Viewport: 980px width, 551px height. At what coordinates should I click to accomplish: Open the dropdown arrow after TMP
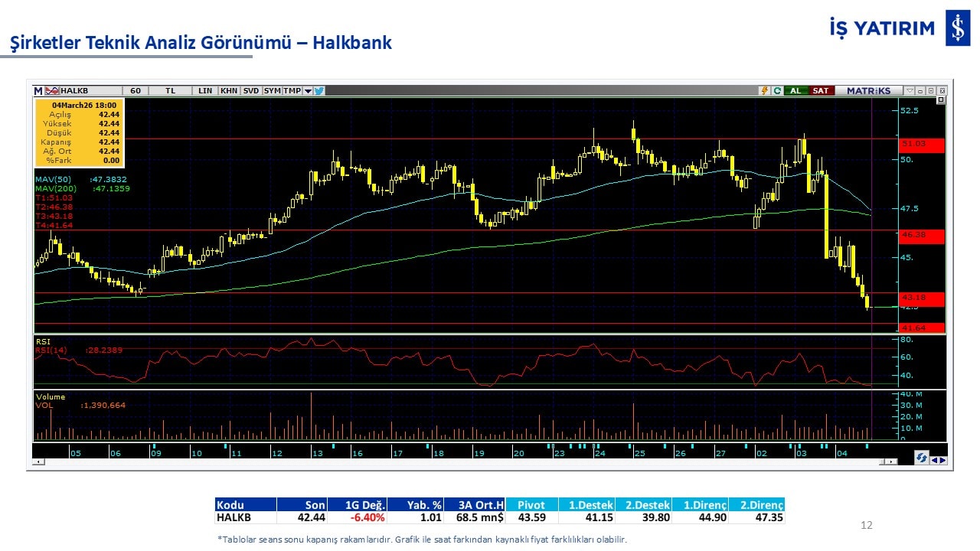[308, 90]
